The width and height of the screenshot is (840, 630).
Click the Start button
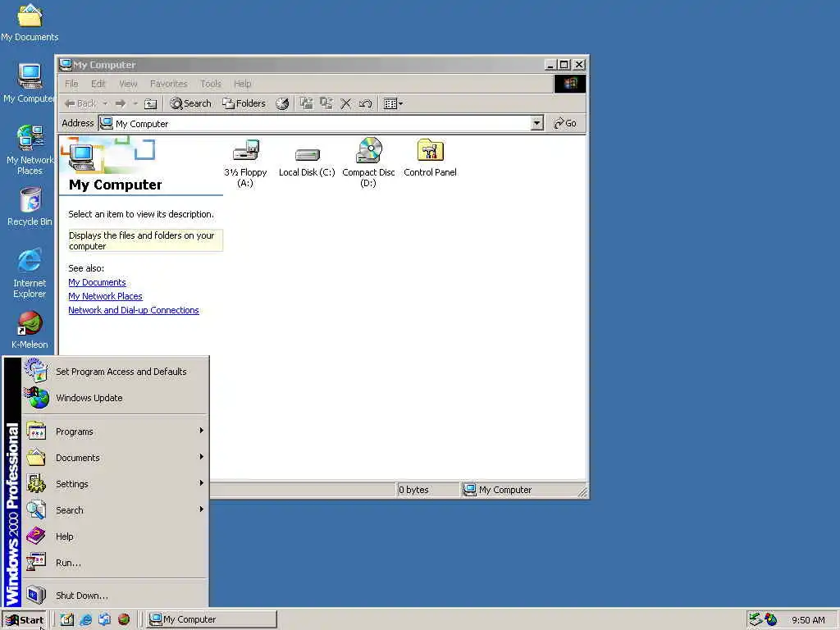25,620
